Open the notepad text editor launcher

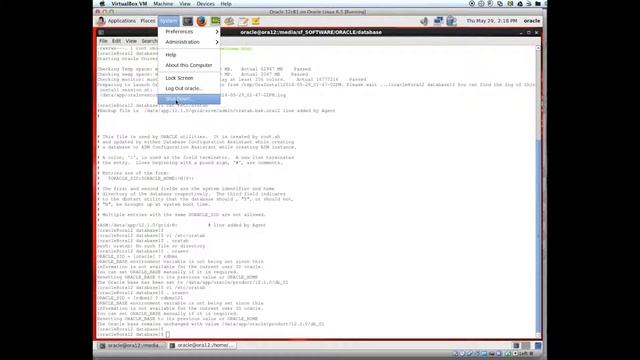tap(243, 21)
